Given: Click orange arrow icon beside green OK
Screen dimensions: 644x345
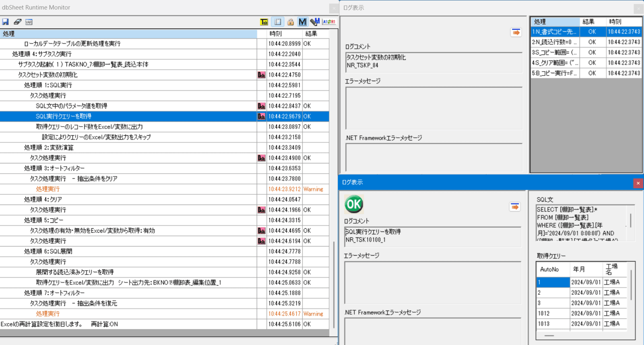Looking at the screenshot, I should coord(515,207).
